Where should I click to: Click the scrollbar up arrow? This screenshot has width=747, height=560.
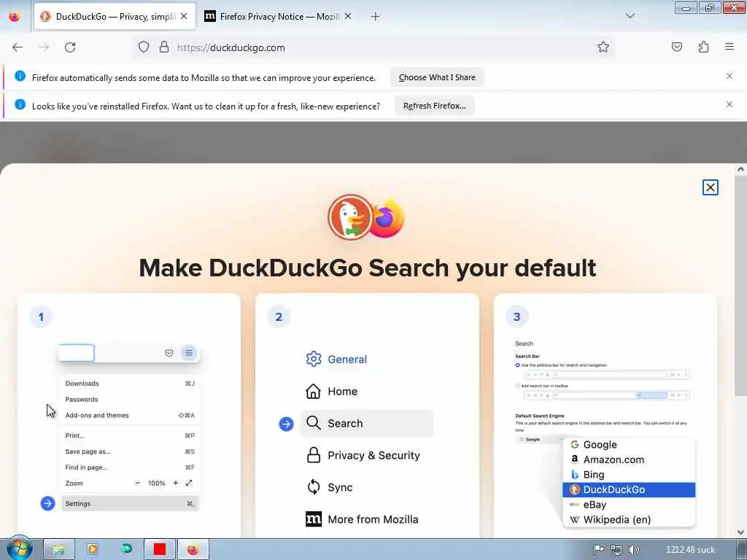740,169
